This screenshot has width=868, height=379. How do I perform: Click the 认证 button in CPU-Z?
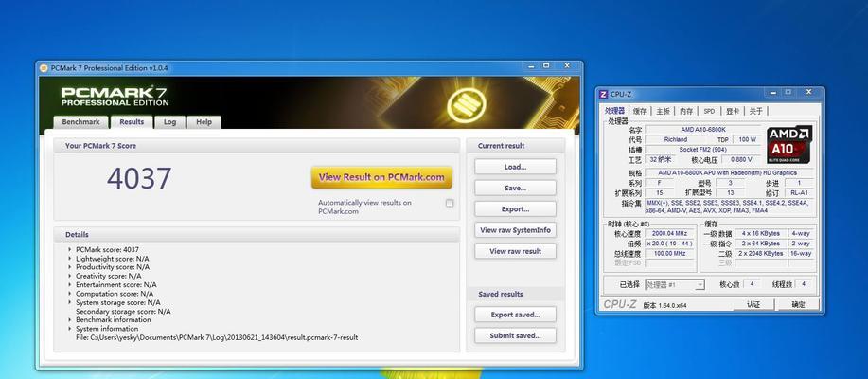pos(753,304)
